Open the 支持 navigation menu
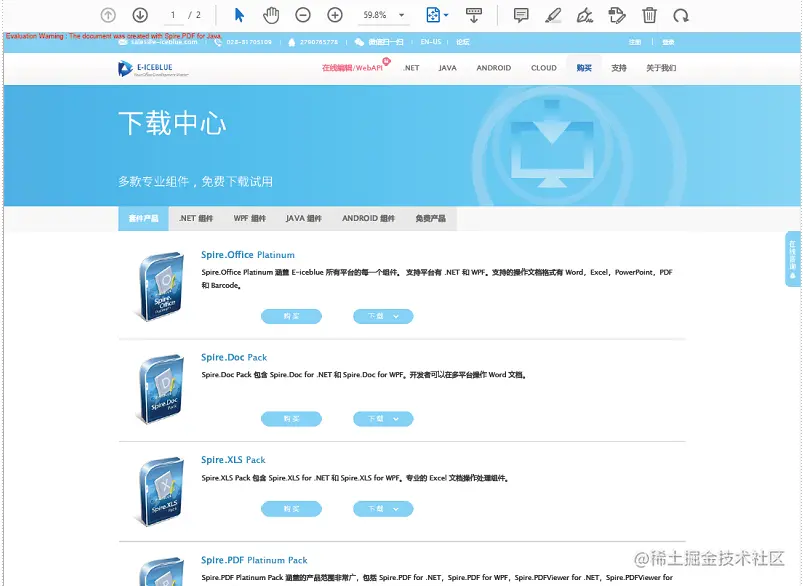 click(619, 68)
